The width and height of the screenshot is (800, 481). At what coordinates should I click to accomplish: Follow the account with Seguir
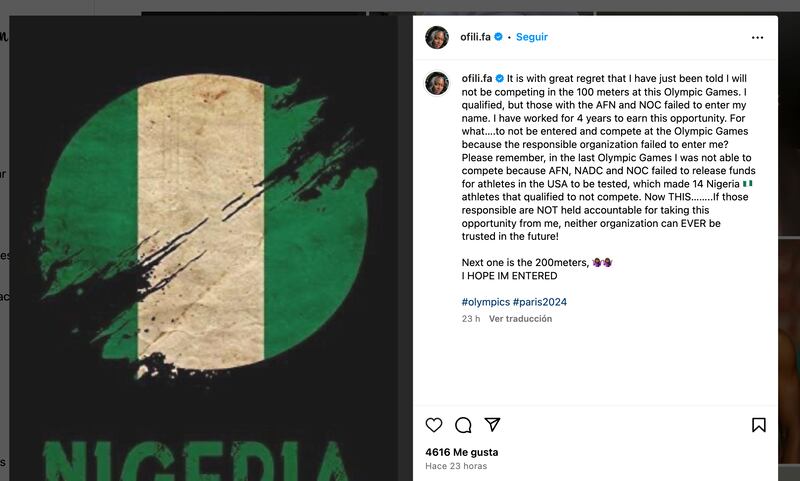[x=532, y=37]
